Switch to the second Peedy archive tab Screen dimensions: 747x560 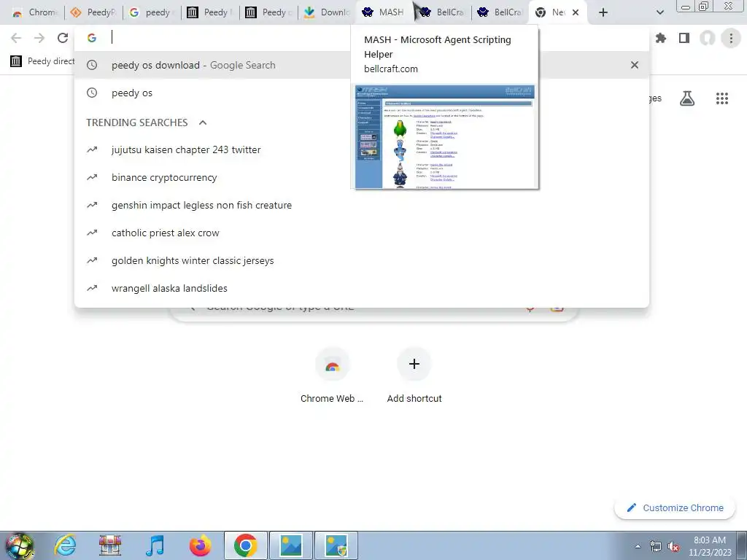pos(268,12)
